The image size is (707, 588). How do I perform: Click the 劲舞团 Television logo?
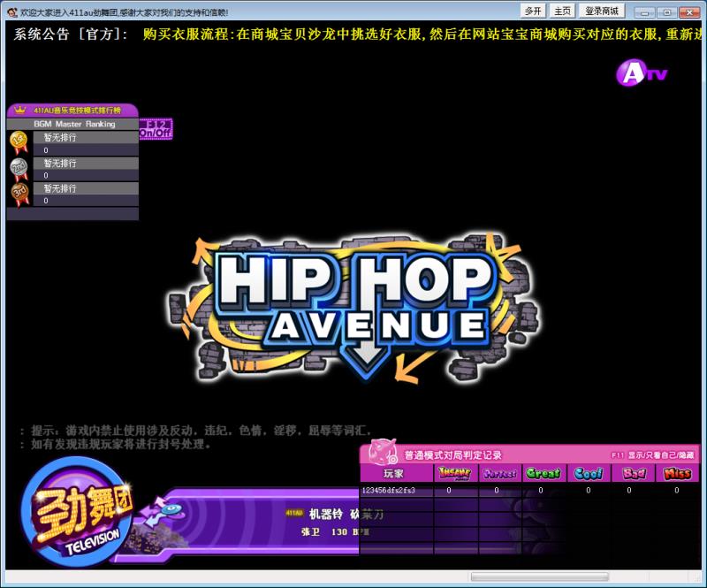click(77, 512)
